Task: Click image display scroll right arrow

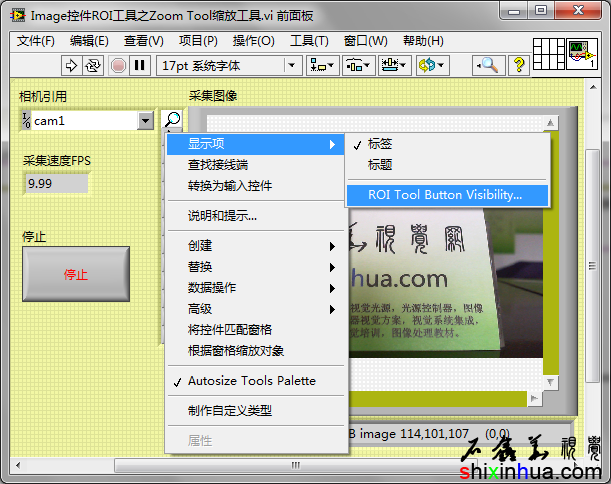Action: (534, 398)
